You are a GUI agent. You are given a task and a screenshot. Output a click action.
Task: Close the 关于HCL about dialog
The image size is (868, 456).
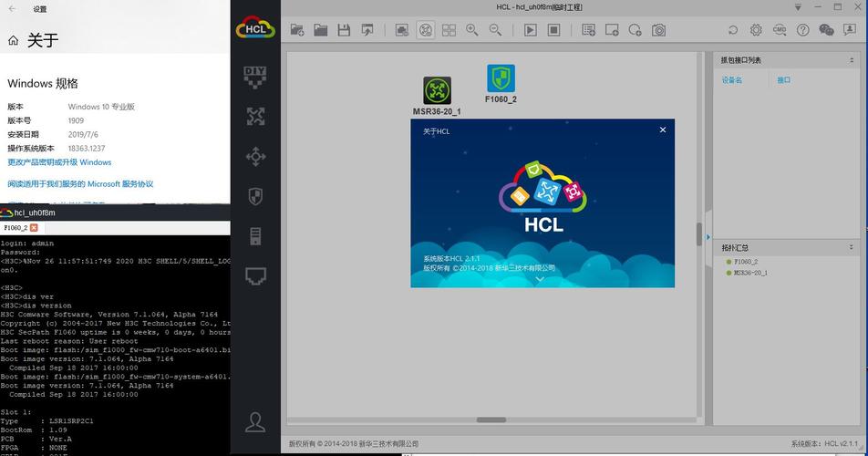[x=663, y=130]
